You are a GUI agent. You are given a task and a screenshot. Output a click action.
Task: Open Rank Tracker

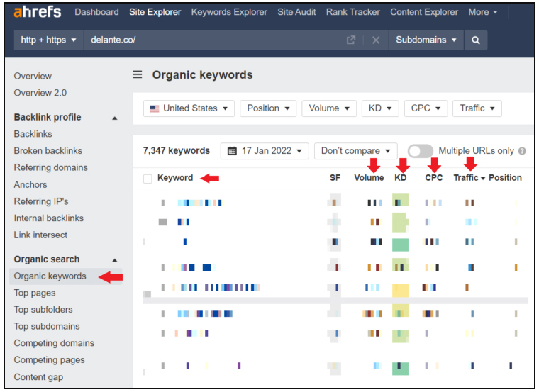click(x=353, y=12)
